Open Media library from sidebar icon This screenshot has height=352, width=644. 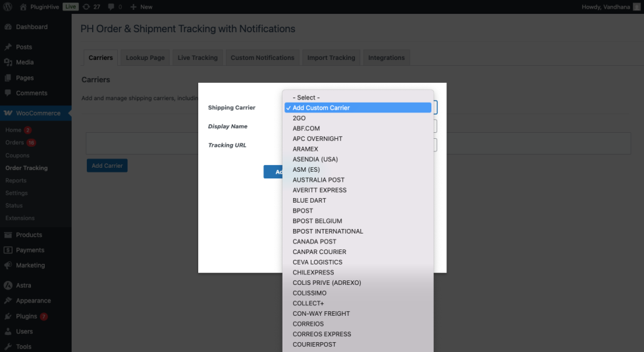click(x=8, y=63)
